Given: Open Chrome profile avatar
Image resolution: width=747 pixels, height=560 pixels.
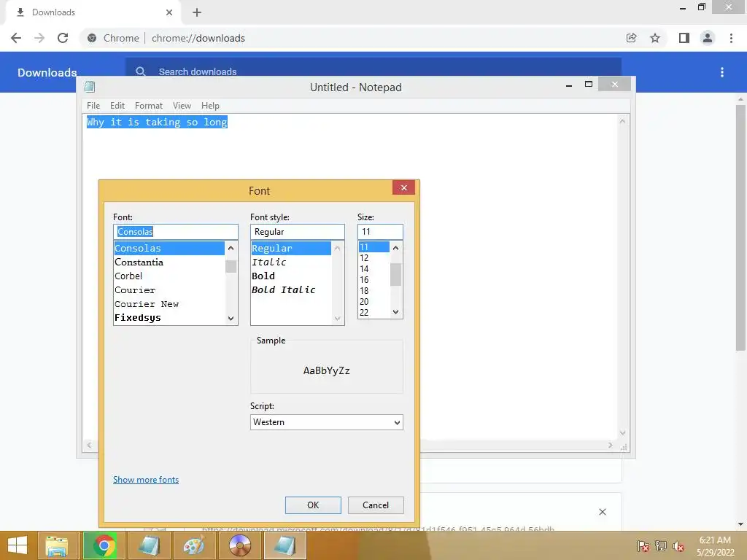Looking at the screenshot, I should (708, 38).
